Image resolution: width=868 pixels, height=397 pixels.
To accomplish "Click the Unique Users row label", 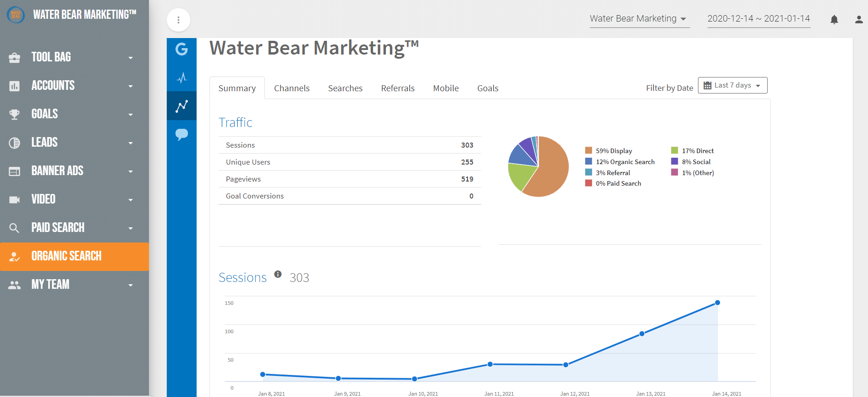I will coord(248,162).
